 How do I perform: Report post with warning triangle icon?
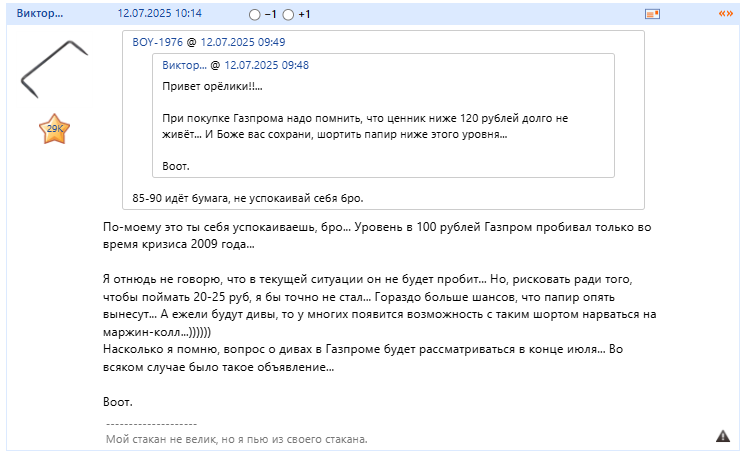[723, 436]
